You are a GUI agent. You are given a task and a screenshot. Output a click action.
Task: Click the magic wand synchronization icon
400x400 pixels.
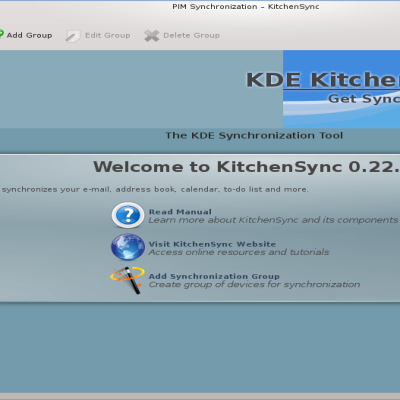[127, 280]
